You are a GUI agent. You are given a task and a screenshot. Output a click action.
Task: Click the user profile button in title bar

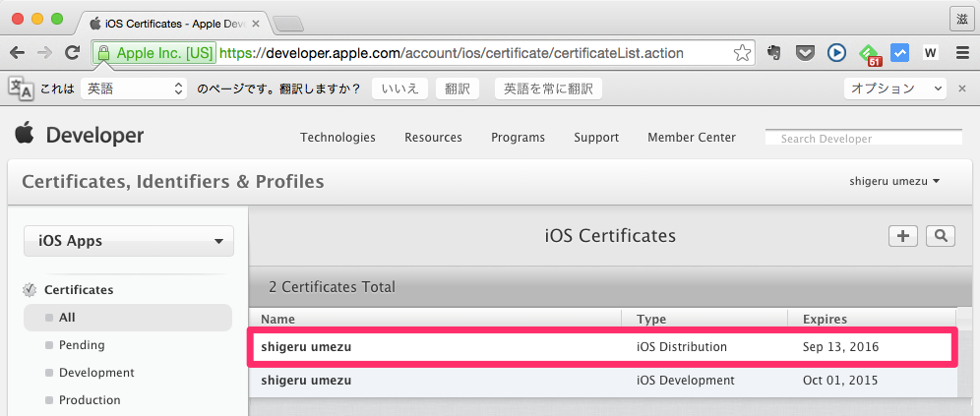tap(961, 18)
